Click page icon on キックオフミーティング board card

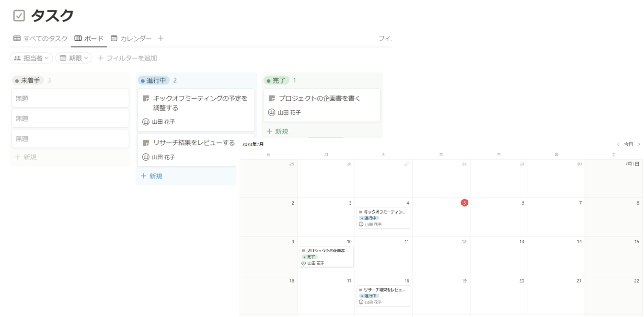146,98
